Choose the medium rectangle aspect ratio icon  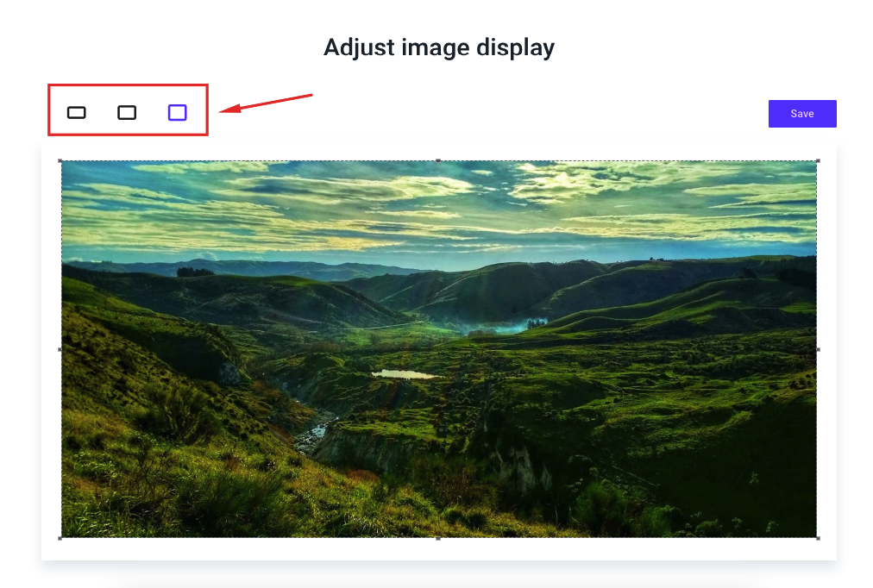[x=127, y=113]
